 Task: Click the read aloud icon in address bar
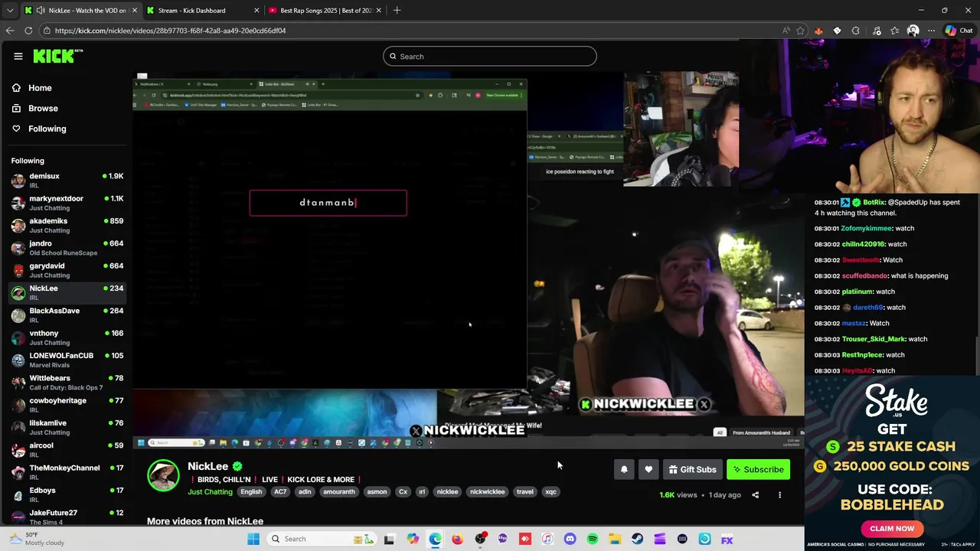786,31
